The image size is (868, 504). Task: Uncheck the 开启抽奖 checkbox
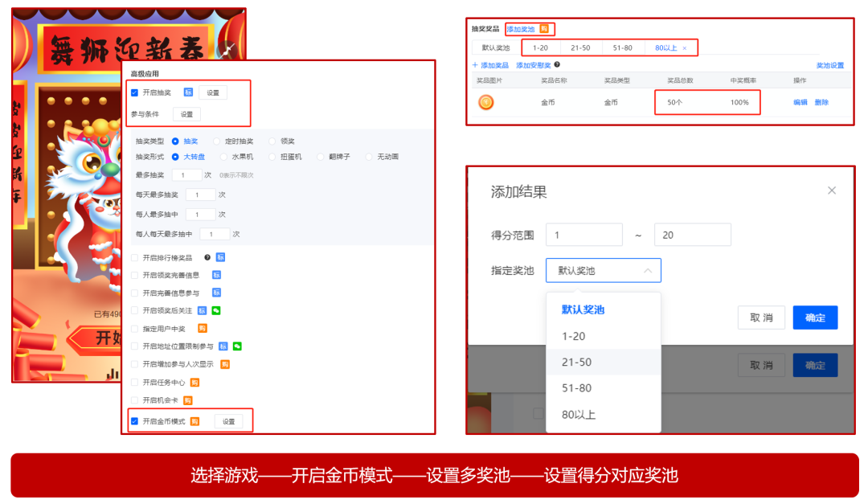(x=134, y=92)
